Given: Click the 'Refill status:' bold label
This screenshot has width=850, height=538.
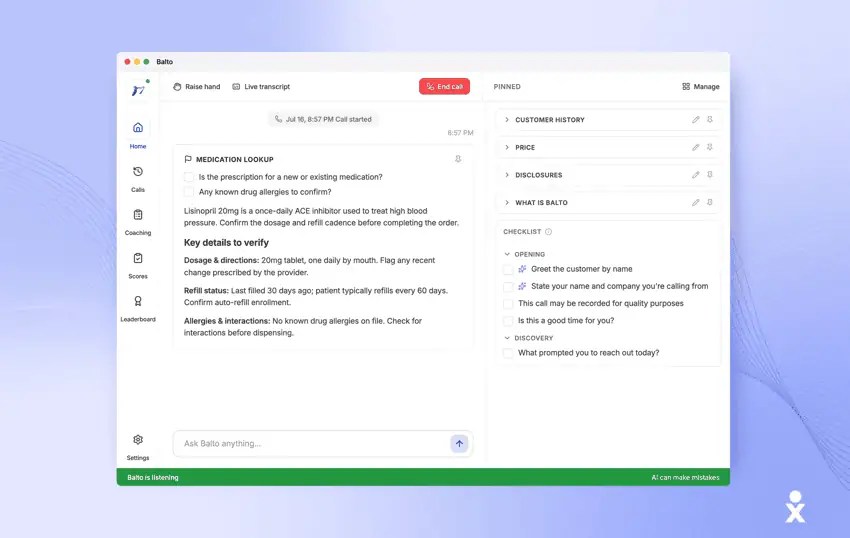Looking at the screenshot, I should (206, 291).
